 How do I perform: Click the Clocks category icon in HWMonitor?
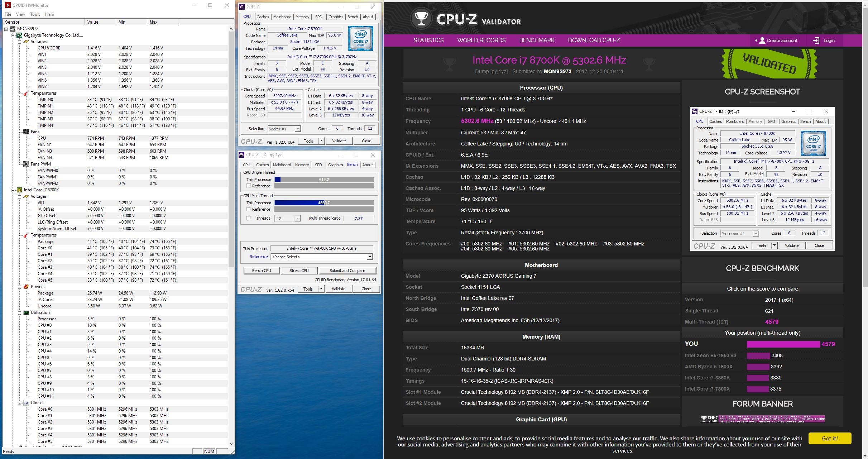[x=26, y=403]
